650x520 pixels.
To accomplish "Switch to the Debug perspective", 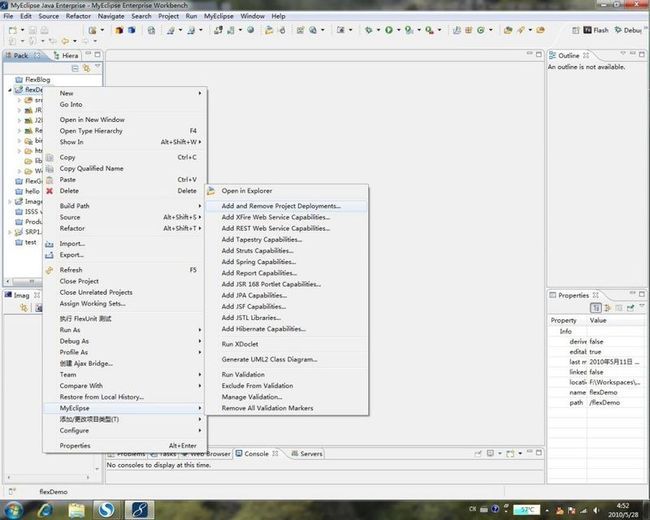I will click(x=628, y=30).
